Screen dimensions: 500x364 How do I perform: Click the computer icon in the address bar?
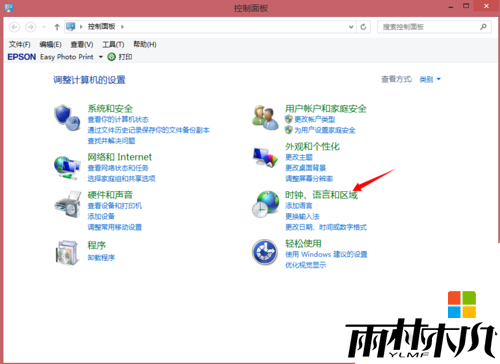pos(70,26)
